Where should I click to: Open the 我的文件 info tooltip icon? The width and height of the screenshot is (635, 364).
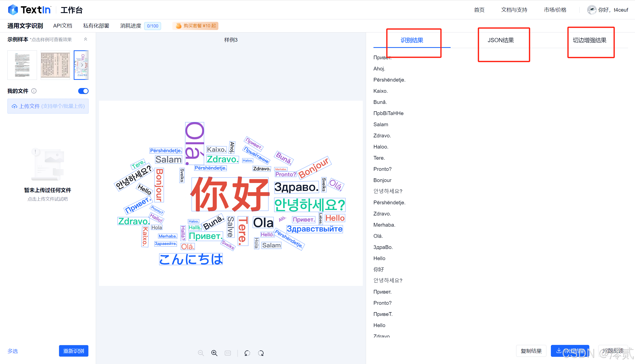point(34,91)
